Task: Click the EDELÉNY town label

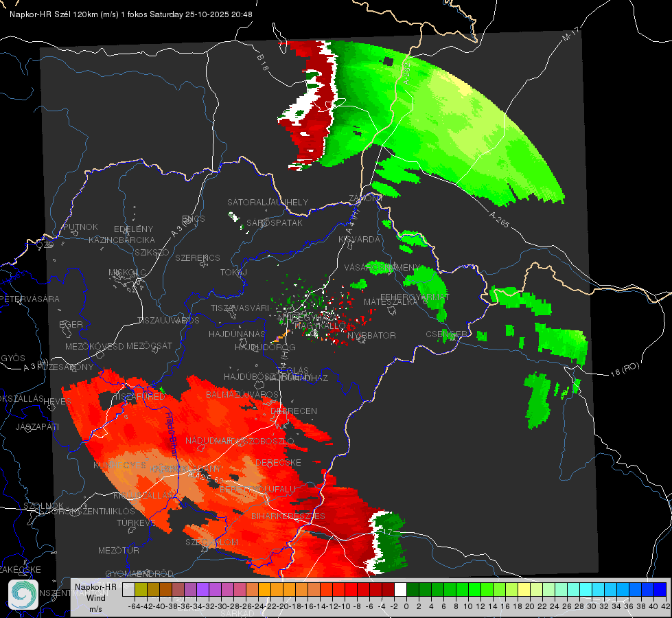Action: (133, 229)
